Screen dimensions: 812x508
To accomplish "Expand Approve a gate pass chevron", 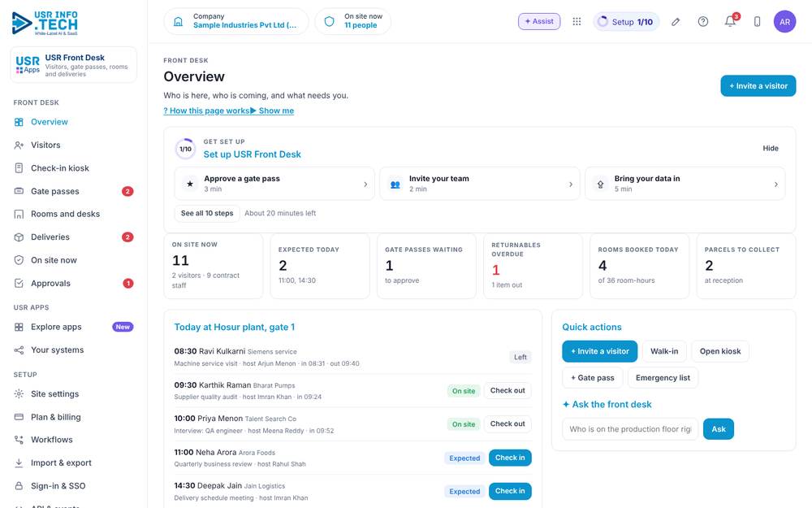I will 365,184.
